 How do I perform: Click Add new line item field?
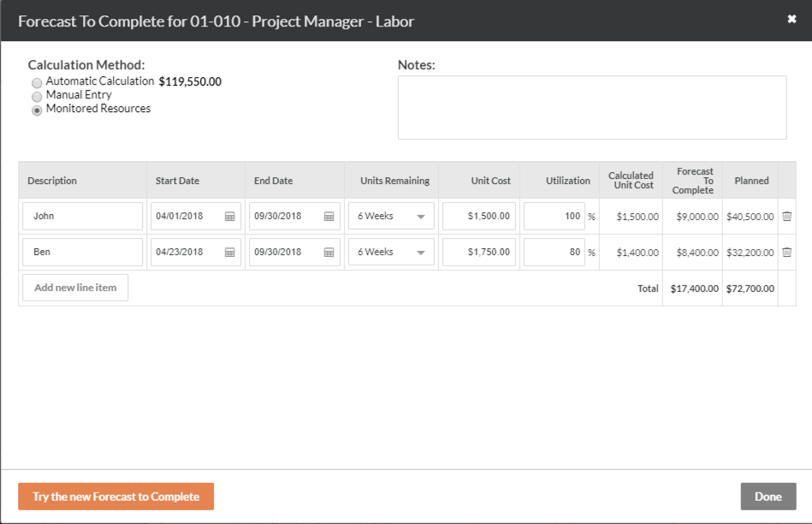[x=75, y=288]
